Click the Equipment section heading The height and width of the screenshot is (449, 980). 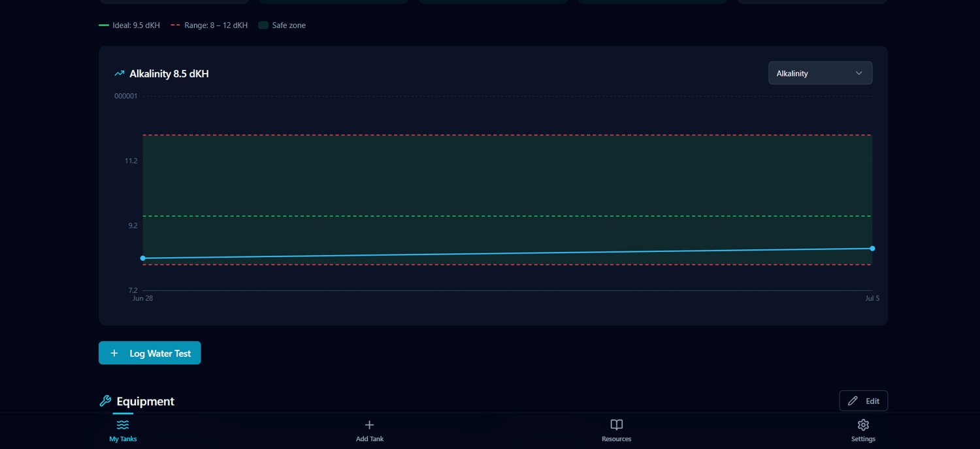tap(145, 401)
